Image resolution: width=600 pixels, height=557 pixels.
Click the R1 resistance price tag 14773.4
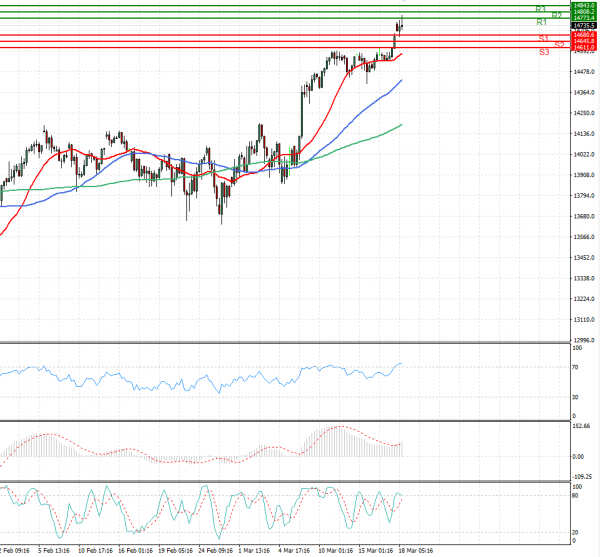pyautogui.click(x=584, y=18)
